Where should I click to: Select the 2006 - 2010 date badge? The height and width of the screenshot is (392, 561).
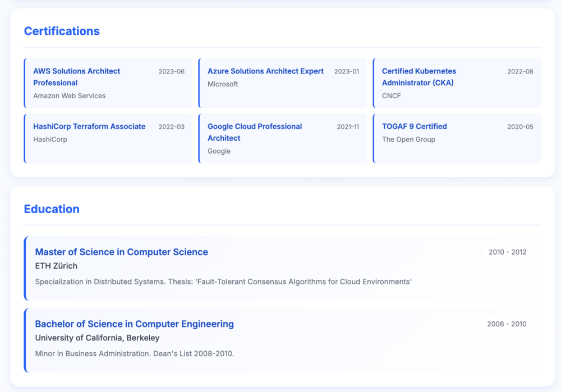507,324
